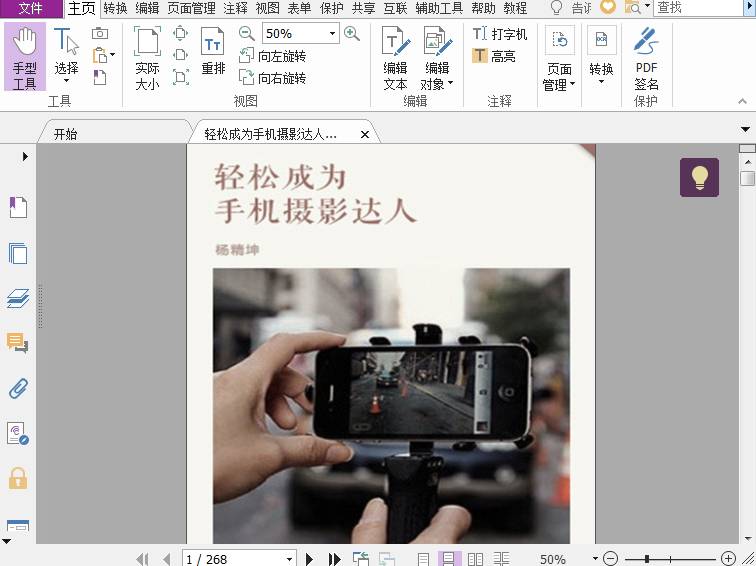756x566 pixels.
Task: Click the Highlight (高亮) button
Action: [x=495, y=56]
